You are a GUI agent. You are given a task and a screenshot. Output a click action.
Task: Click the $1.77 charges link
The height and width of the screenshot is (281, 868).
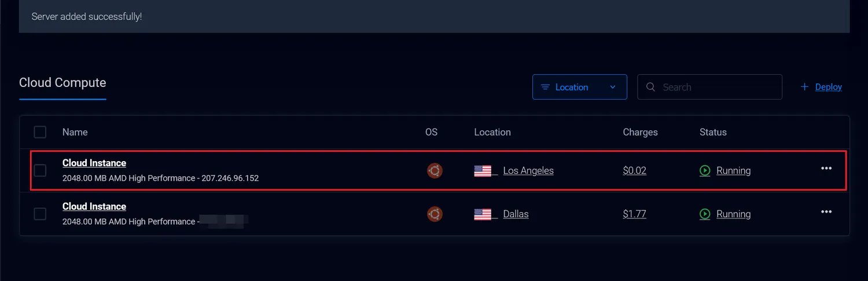(x=634, y=214)
